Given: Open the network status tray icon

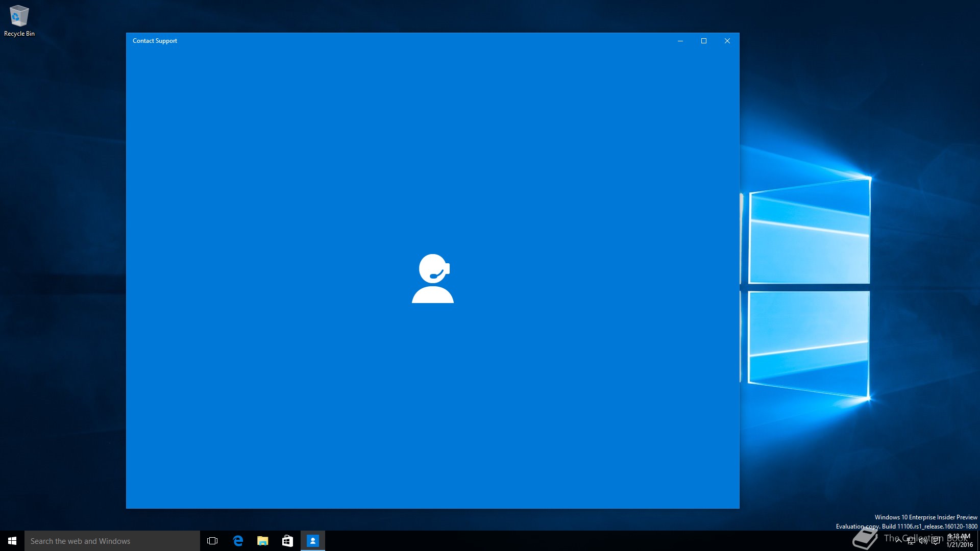Looking at the screenshot, I should 911,541.
